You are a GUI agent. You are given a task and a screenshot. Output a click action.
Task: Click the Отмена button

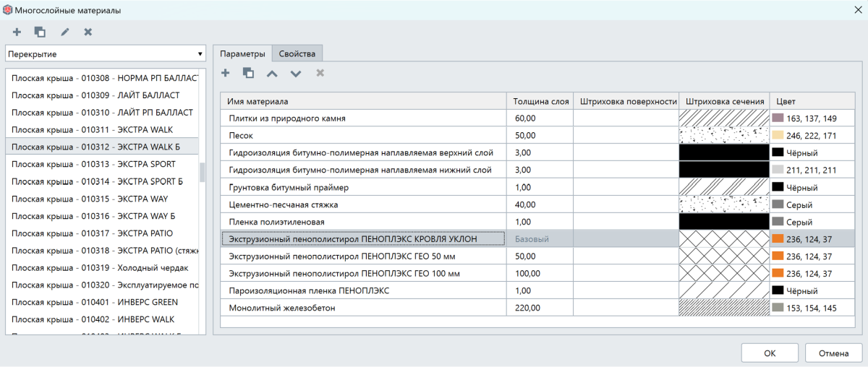(x=833, y=353)
